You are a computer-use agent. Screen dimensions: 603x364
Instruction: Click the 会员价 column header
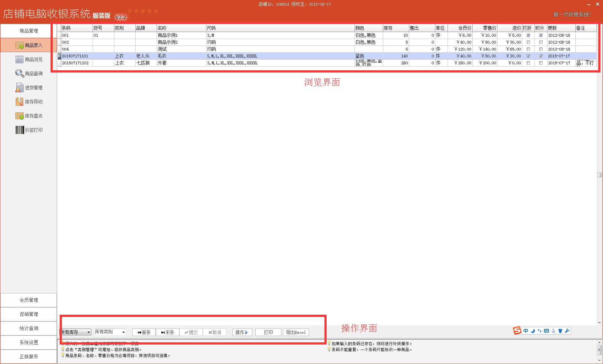(x=460, y=28)
